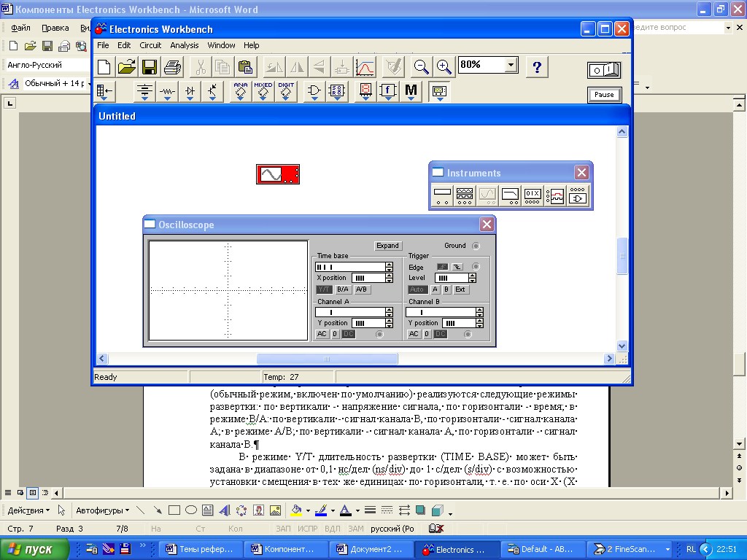This screenshot has width=747, height=560.
Task: Set trigger mode to Auto
Action: click(417, 289)
